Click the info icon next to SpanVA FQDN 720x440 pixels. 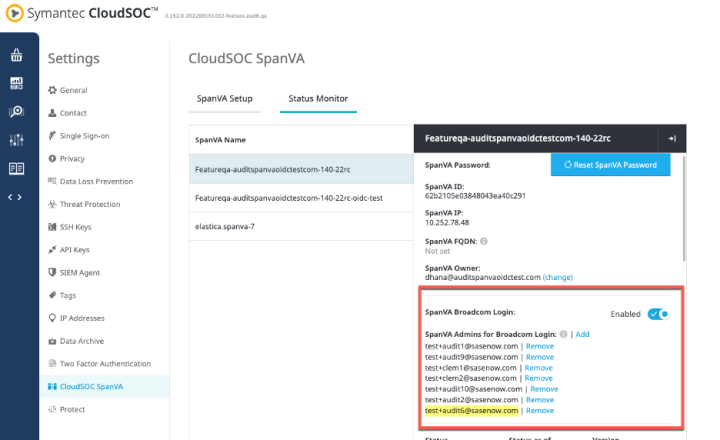point(484,241)
